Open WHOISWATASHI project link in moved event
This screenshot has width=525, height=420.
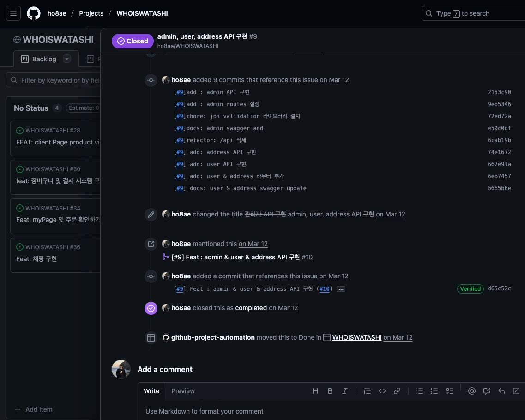tap(356, 337)
